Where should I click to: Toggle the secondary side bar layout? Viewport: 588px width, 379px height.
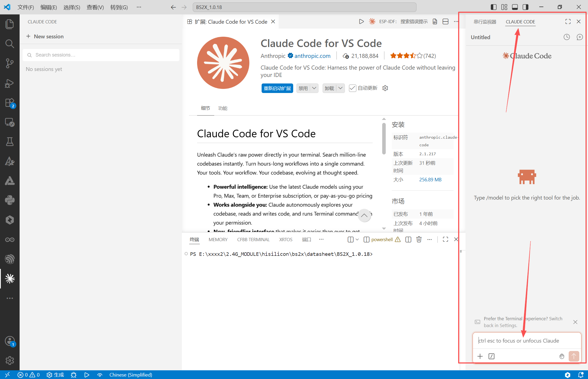pos(525,7)
